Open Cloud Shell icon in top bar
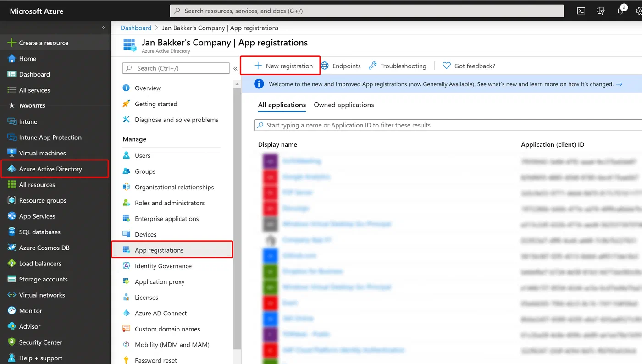 581,11
